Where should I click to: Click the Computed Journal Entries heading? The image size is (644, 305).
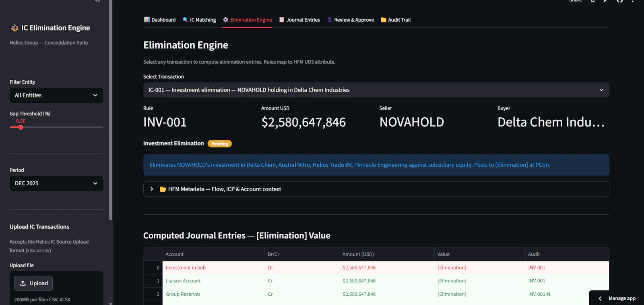(x=237, y=236)
